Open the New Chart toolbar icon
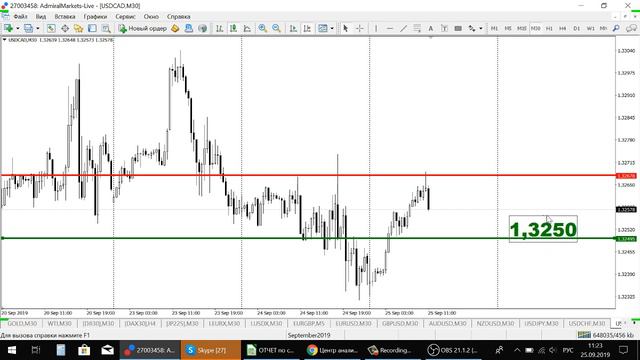The width and height of the screenshot is (640, 360). (x=8, y=28)
